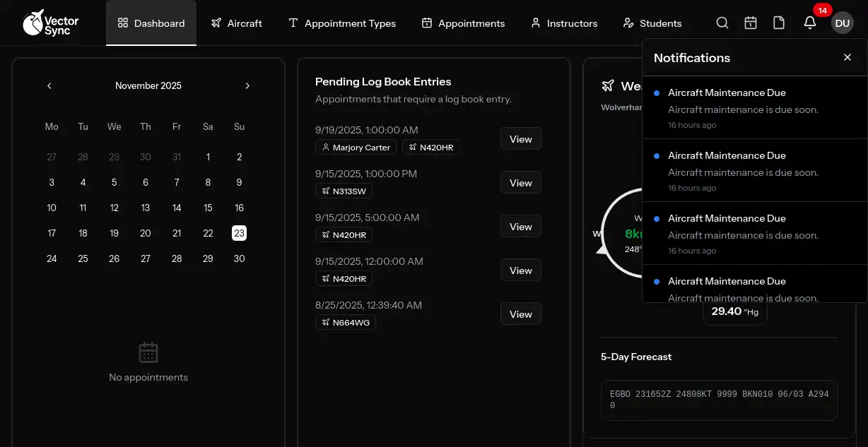Switch to the Aircraft tab
This screenshot has height=447, width=868.
pyautogui.click(x=237, y=23)
